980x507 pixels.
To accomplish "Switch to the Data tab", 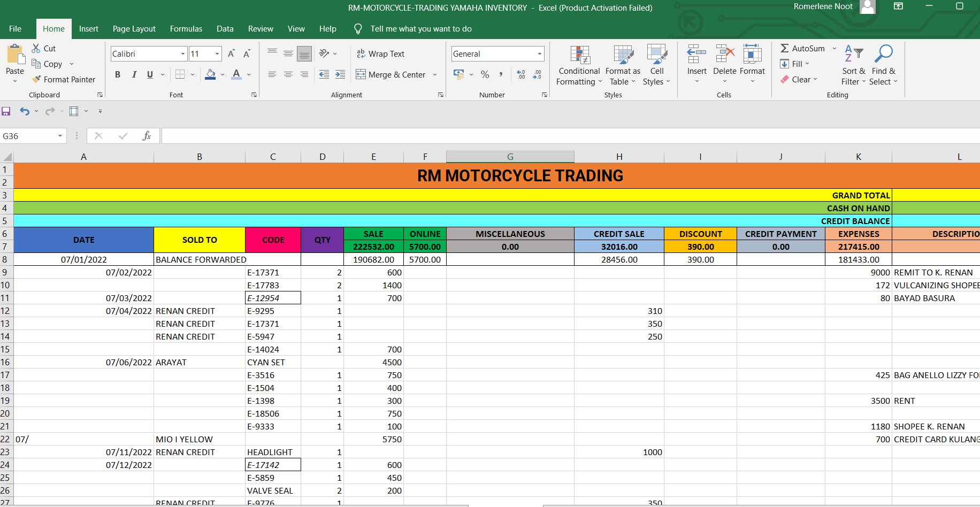I will [x=225, y=28].
